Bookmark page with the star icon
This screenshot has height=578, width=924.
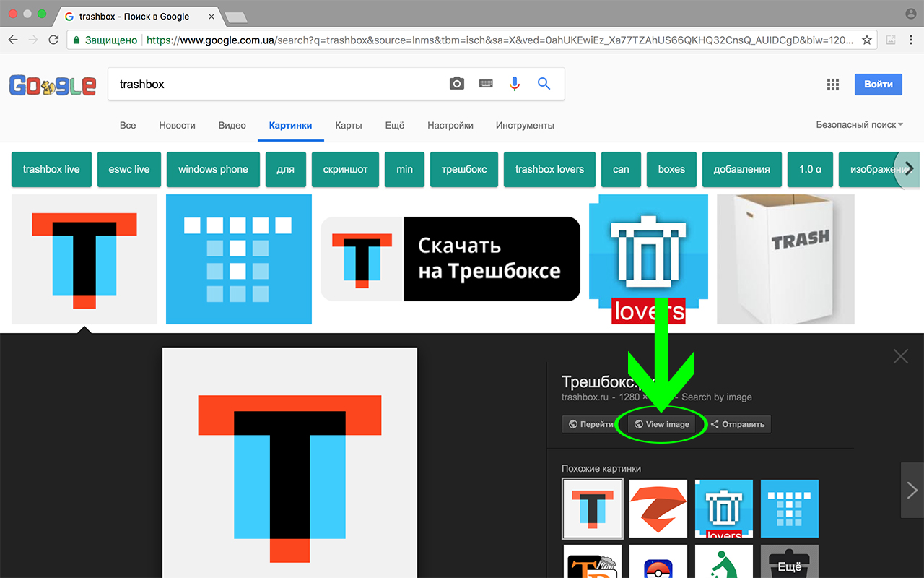point(867,40)
